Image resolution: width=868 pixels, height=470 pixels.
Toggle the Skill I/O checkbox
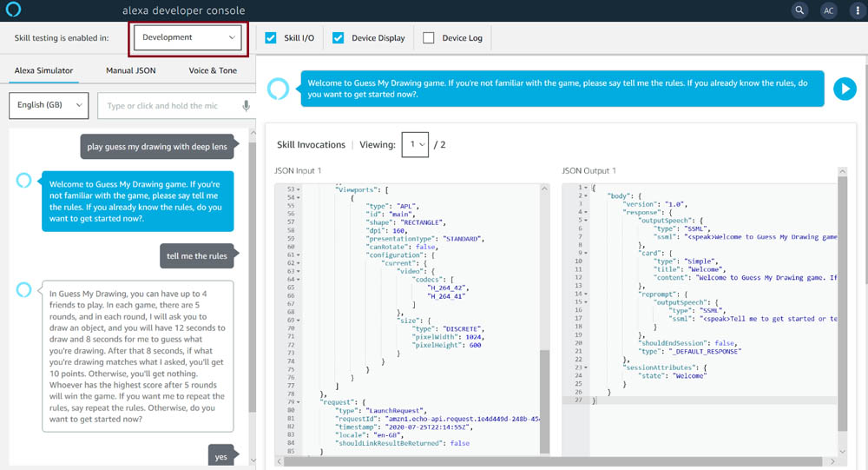(271, 37)
